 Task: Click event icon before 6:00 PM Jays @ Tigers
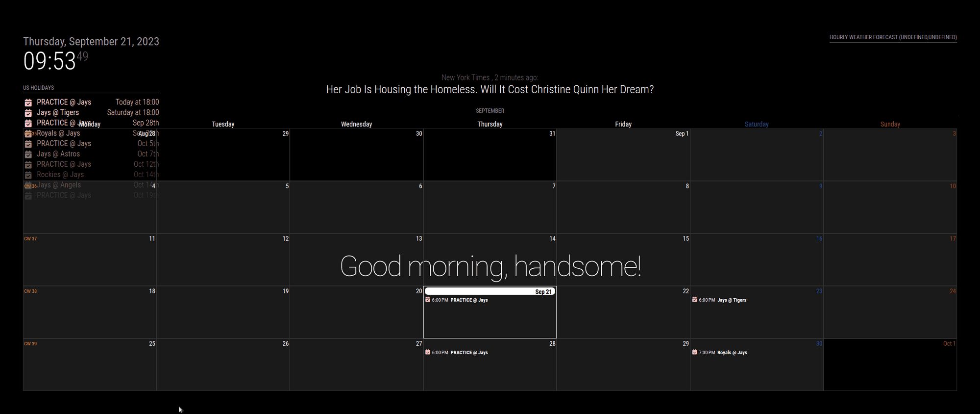694,300
